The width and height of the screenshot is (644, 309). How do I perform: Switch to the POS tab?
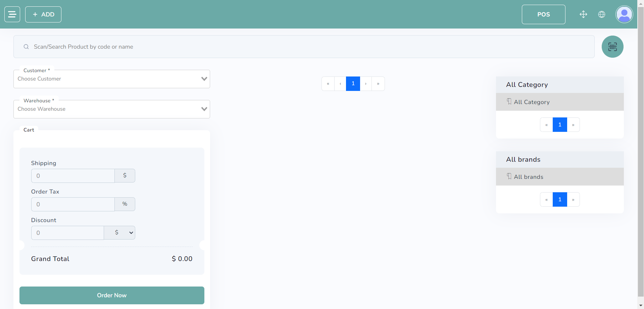[x=543, y=14]
